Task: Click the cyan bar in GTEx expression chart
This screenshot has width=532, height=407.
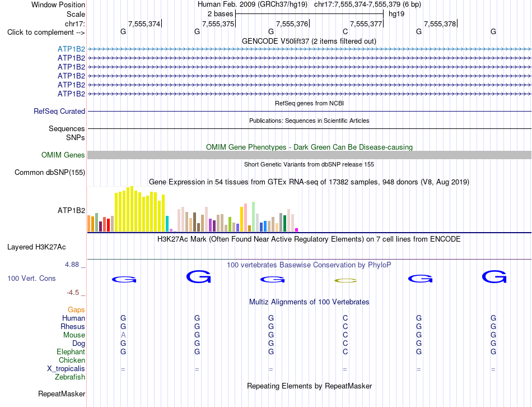Action: pos(167,224)
